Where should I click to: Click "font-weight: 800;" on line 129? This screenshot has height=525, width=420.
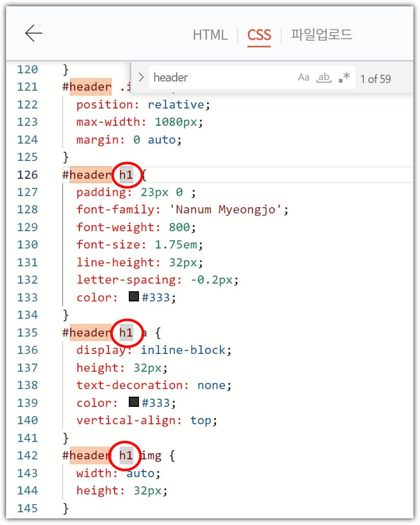136,228
